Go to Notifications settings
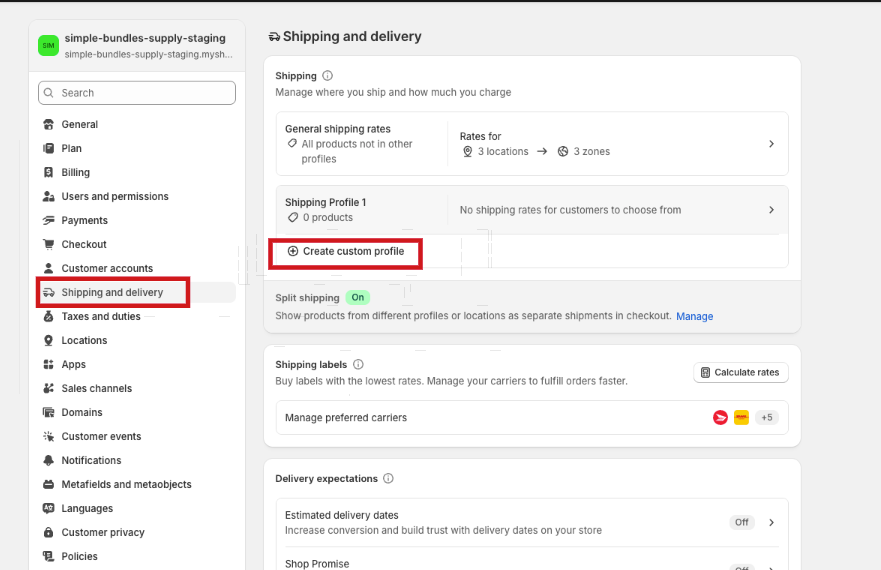Screen dimensions: 881x570 tap(92, 460)
